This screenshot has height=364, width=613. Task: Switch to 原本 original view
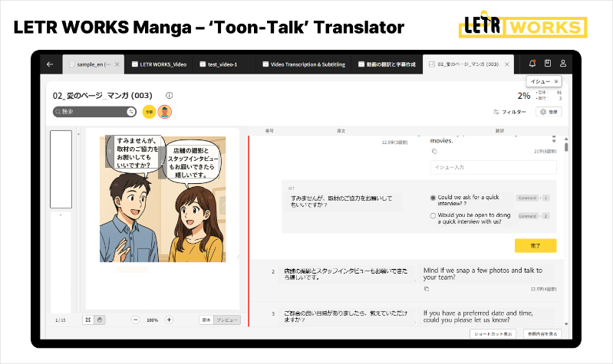click(206, 320)
